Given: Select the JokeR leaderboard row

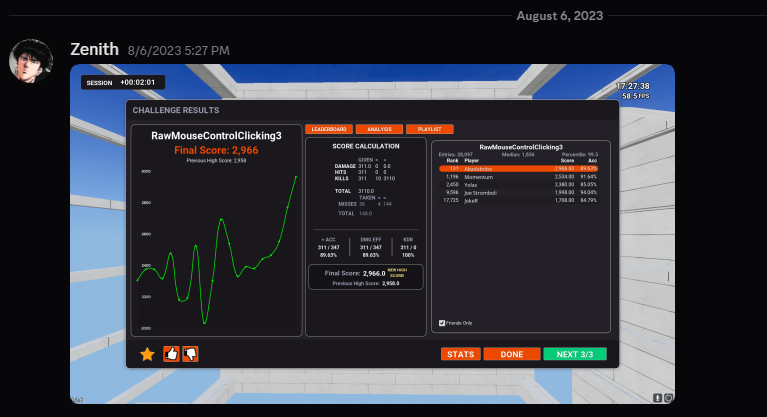Looking at the screenshot, I should pos(519,200).
